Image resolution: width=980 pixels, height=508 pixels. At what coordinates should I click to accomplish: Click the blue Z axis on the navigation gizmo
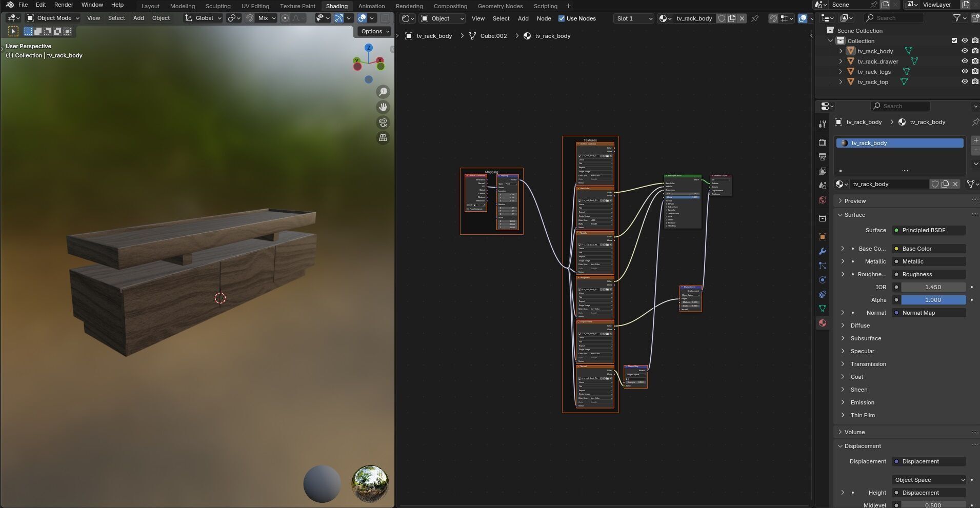click(369, 48)
